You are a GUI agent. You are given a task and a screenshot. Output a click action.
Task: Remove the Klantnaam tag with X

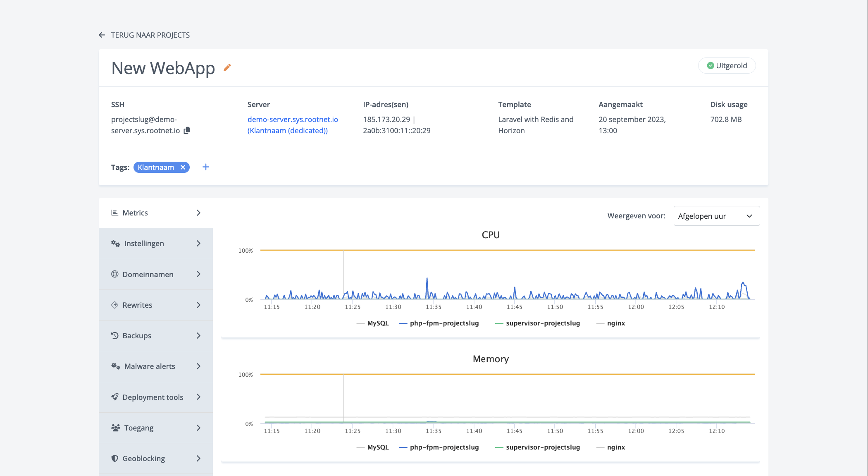click(x=183, y=167)
